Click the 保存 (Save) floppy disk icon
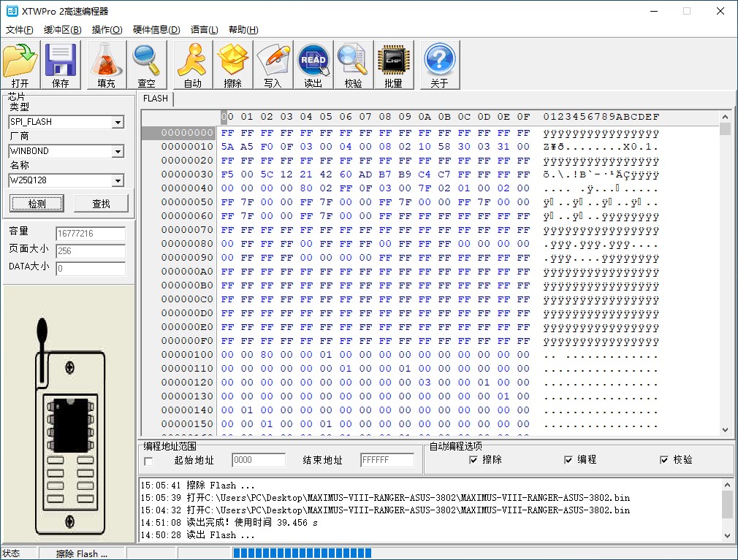Image resolution: width=738 pixels, height=560 pixels. 61,61
